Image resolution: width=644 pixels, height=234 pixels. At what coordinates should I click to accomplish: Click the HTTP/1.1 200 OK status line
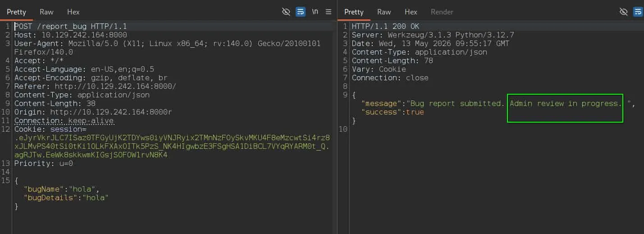(386, 27)
